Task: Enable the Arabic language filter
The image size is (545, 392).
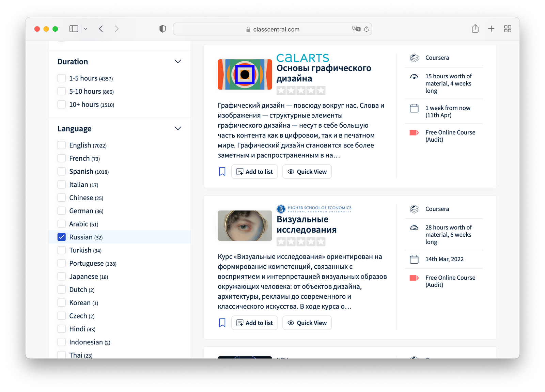Action: 62,224
